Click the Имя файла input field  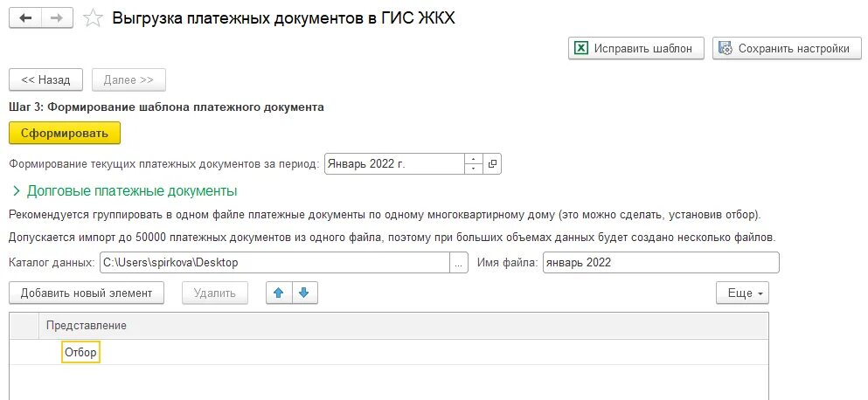tap(661, 263)
